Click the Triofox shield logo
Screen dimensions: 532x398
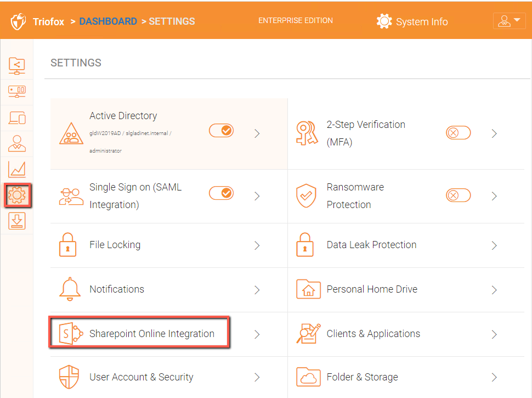[18, 21]
